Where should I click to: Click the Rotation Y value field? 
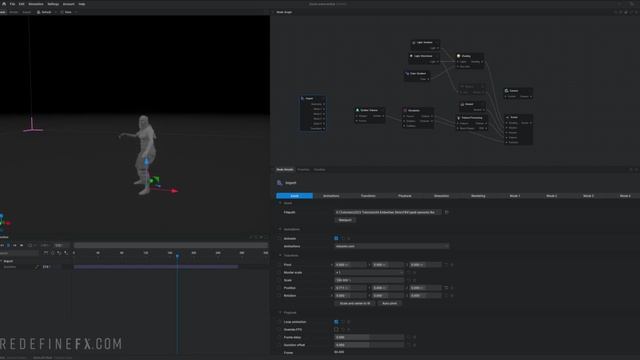[388, 296]
